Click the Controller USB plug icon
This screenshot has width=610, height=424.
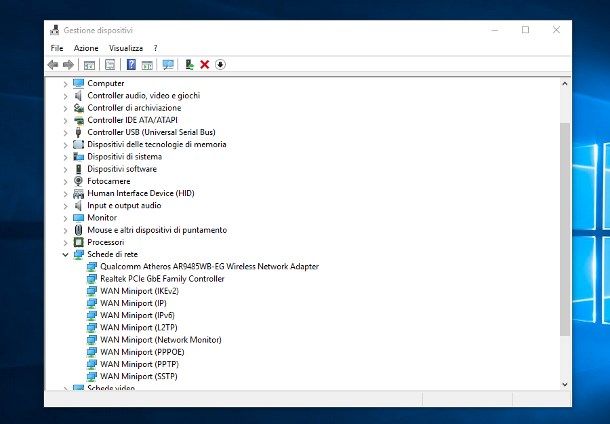(x=79, y=132)
